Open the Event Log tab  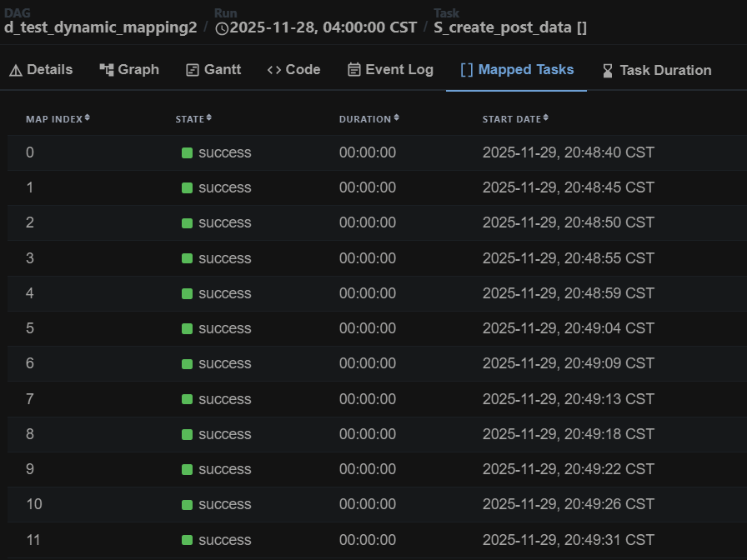pos(390,70)
